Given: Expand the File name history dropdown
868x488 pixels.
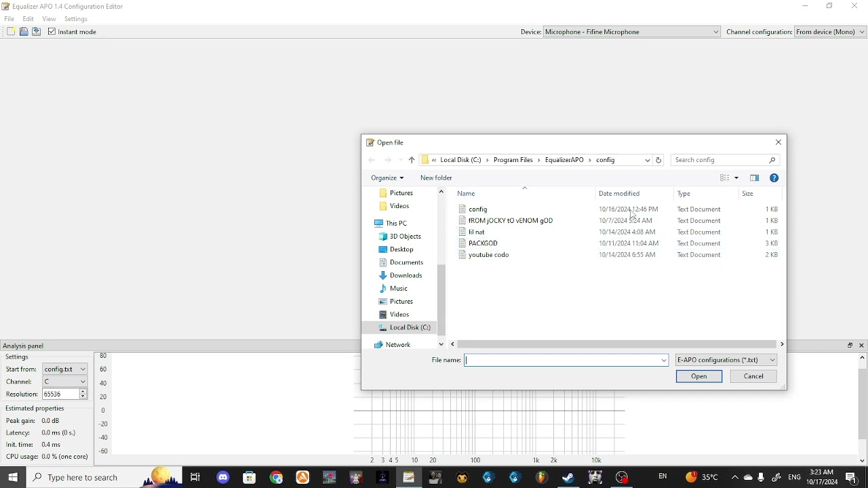Looking at the screenshot, I should [x=665, y=362].
